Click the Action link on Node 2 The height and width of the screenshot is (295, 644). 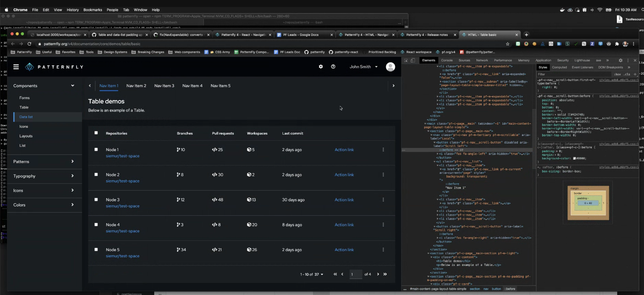(344, 175)
